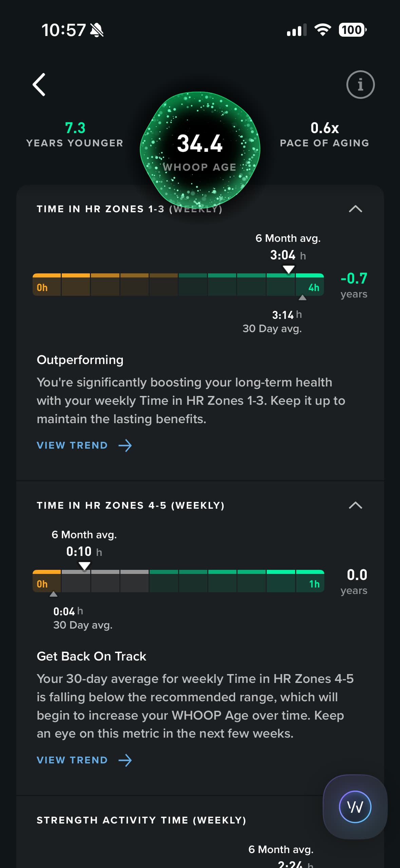
Task: Tap the silent mode bell icon
Action: 97,30
